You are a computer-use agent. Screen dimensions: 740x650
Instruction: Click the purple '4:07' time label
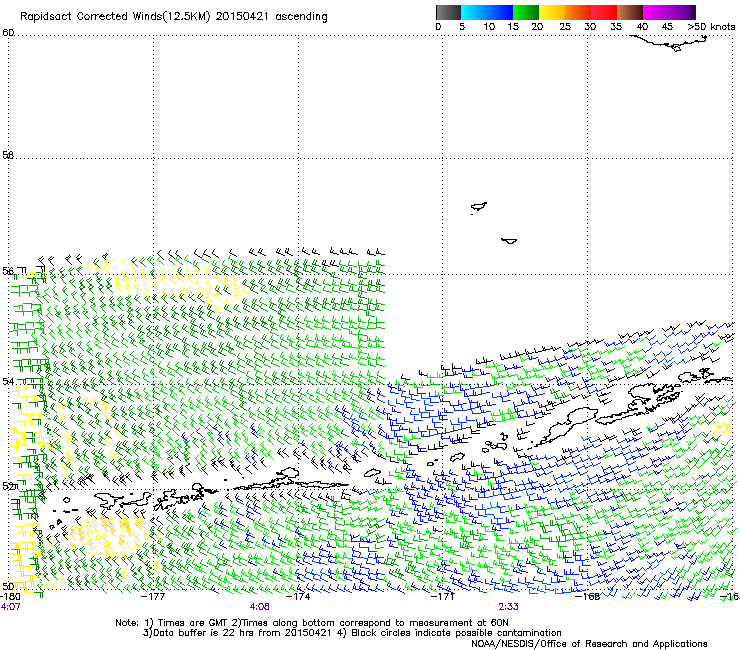tap(10, 607)
